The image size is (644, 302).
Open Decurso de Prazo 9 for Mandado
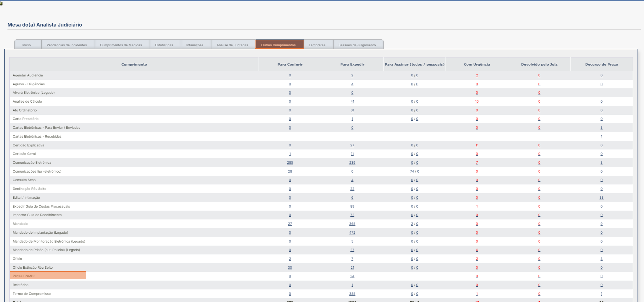[x=602, y=224]
